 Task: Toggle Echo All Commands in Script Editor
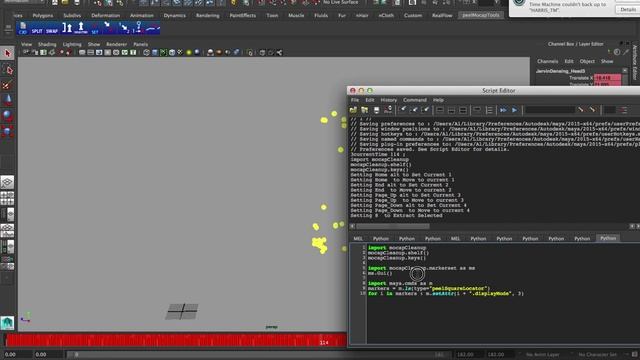477,110
